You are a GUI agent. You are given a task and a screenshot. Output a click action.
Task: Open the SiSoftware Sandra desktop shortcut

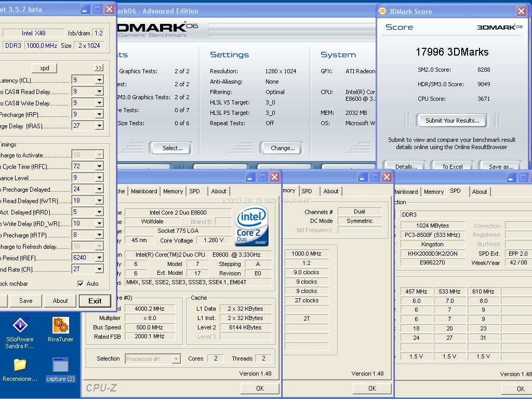[20, 332]
